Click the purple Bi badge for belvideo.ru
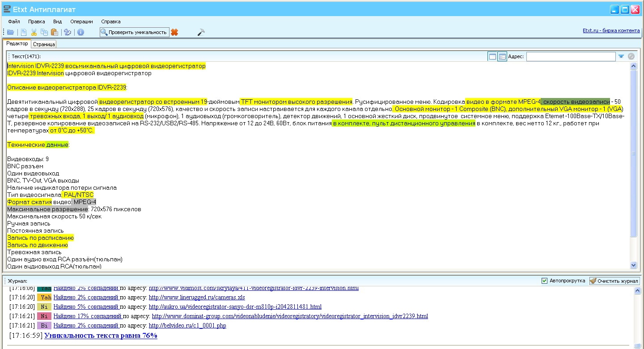This screenshot has width=644, height=349. [x=44, y=326]
